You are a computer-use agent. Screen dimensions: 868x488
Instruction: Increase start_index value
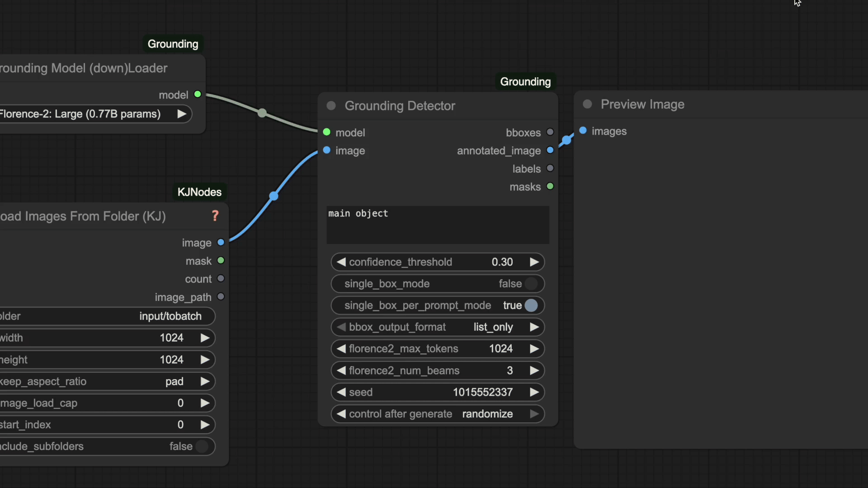[205, 425]
